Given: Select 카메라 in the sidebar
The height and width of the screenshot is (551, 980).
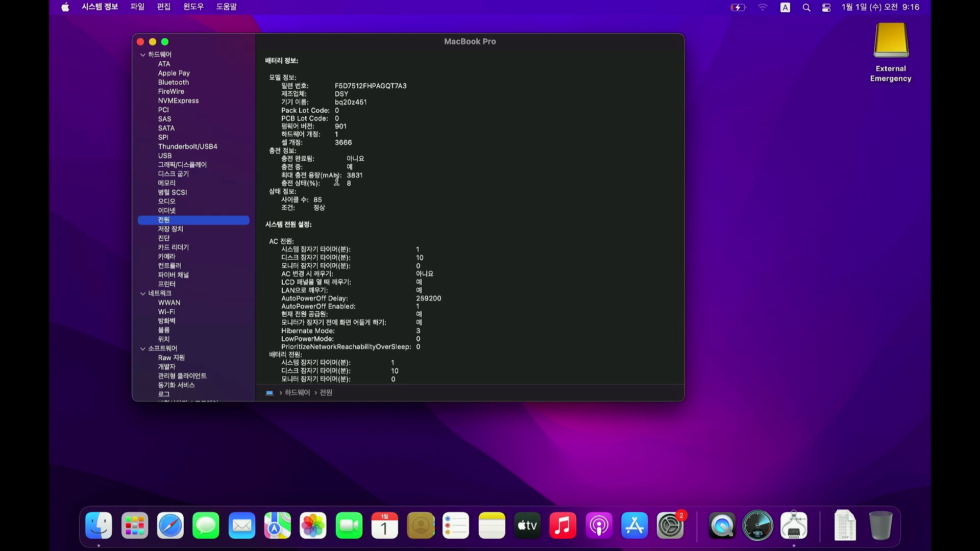Looking at the screenshot, I should (x=167, y=257).
